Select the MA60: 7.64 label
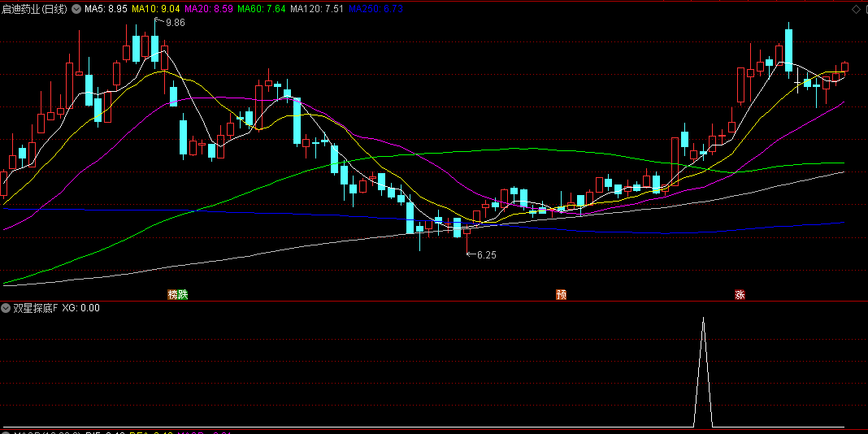Image resolution: width=868 pixels, height=434 pixels. point(261,9)
